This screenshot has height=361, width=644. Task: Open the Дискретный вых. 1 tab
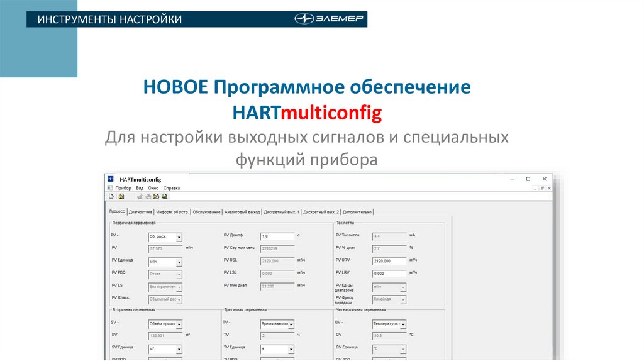coord(282,212)
